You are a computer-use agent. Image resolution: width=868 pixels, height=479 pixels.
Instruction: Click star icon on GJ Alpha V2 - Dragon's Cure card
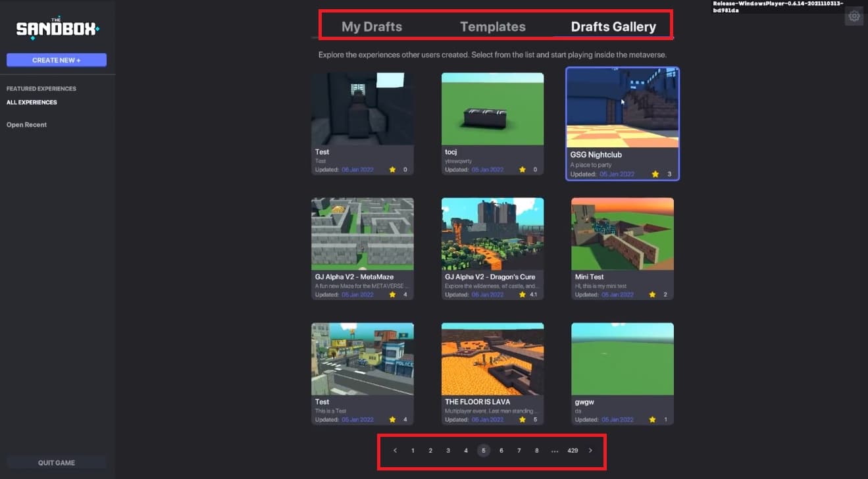click(523, 295)
